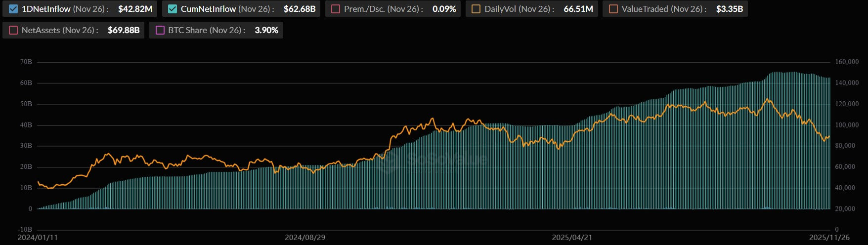
Task: Select the Prem./Dsc. value 0.09%
Action: point(444,9)
